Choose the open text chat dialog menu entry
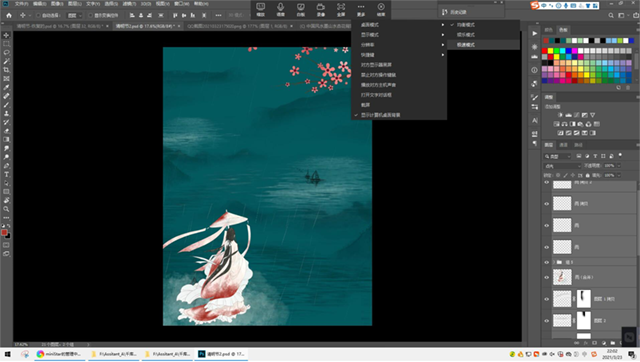This screenshot has height=362, width=640. point(399,95)
